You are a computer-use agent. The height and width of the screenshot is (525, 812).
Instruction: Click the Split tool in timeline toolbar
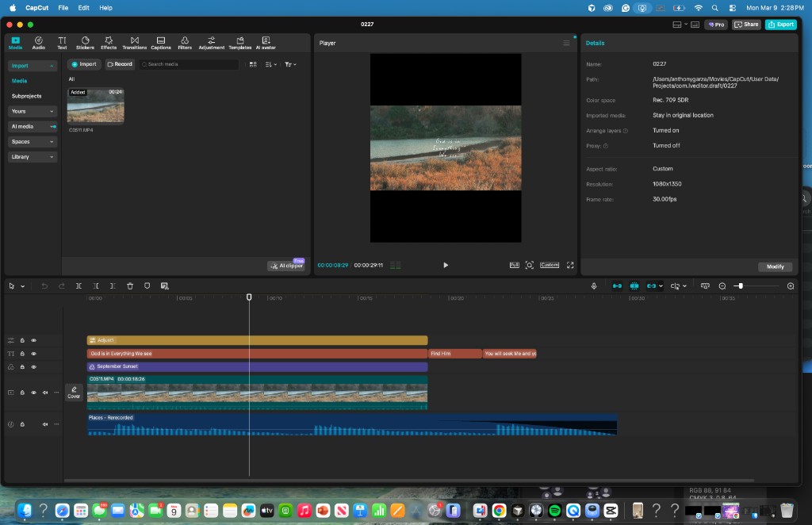click(x=79, y=285)
